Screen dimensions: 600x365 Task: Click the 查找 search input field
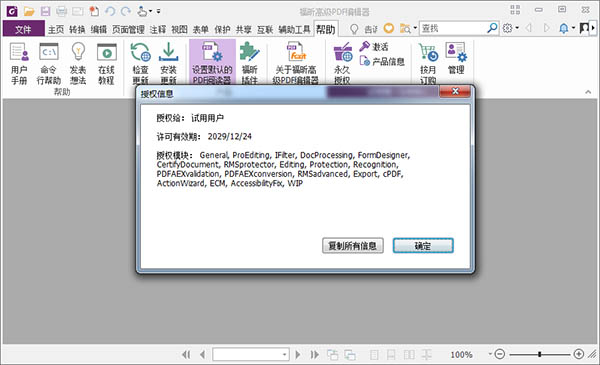click(x=453, y=28)
